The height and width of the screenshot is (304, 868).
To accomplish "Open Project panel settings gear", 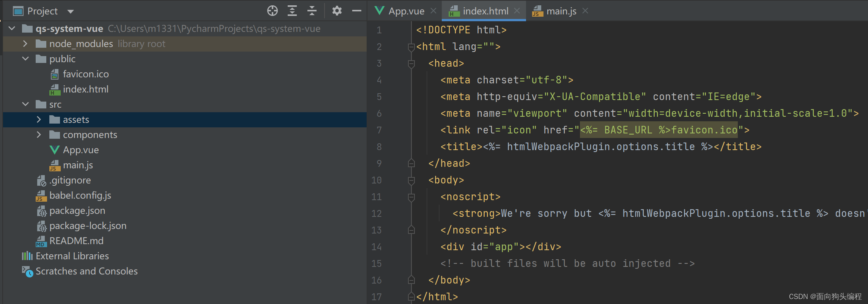I will tap(337, 11).
